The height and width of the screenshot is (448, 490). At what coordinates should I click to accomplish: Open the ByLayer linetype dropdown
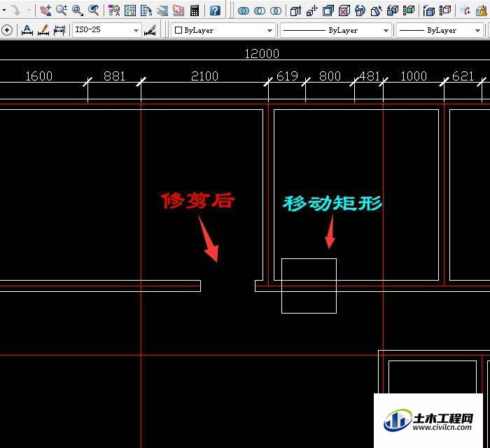336,30
